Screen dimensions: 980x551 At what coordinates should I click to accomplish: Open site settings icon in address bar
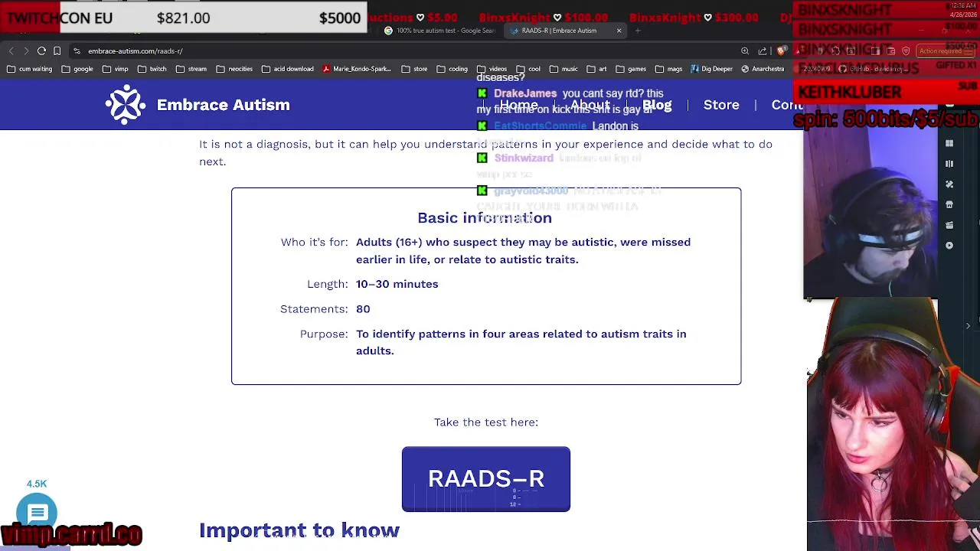pos(77,51)
